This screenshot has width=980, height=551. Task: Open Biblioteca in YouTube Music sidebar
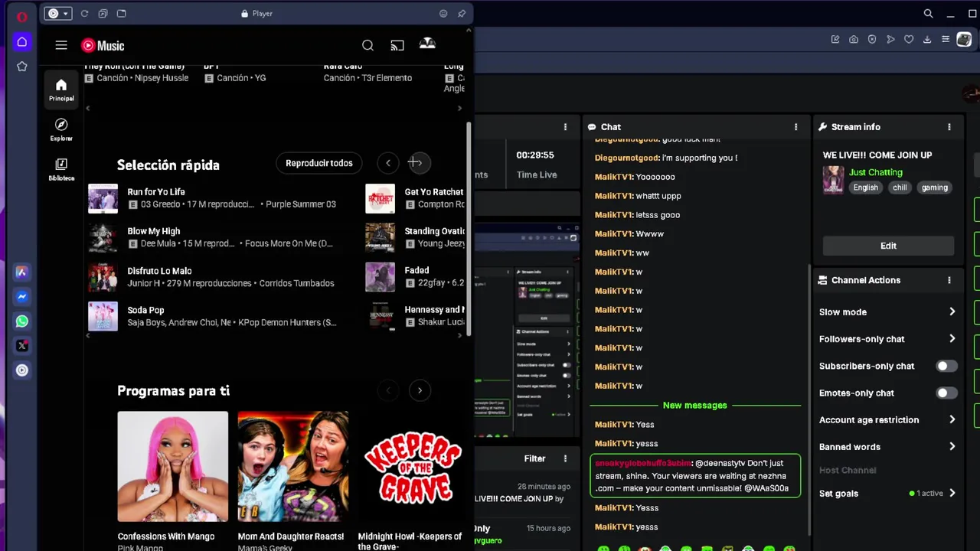(61, 169)
